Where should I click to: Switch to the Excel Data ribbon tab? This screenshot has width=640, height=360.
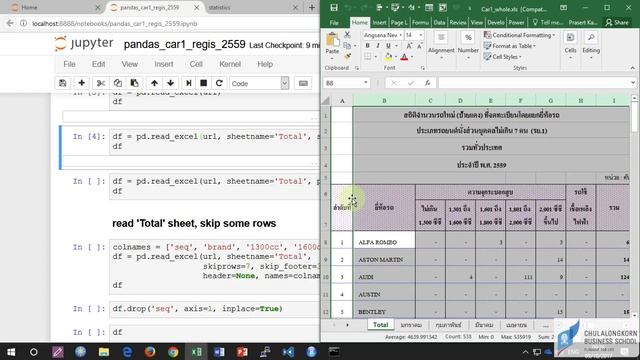(x=439, y=22)
